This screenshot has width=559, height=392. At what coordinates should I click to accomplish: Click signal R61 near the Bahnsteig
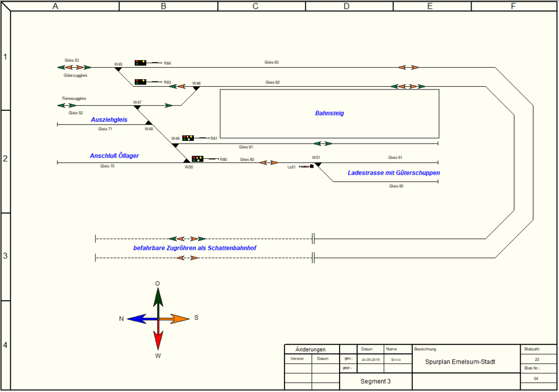188,138
